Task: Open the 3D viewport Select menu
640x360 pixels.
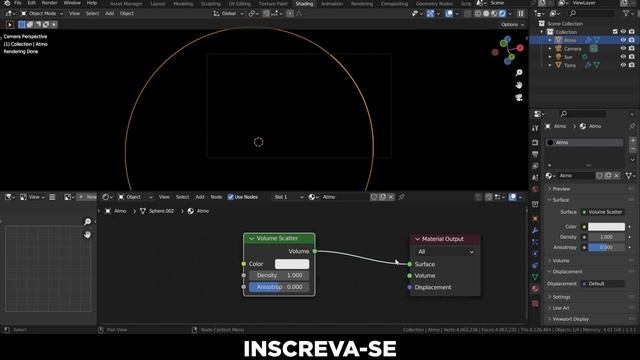Action: pos(92,13)
